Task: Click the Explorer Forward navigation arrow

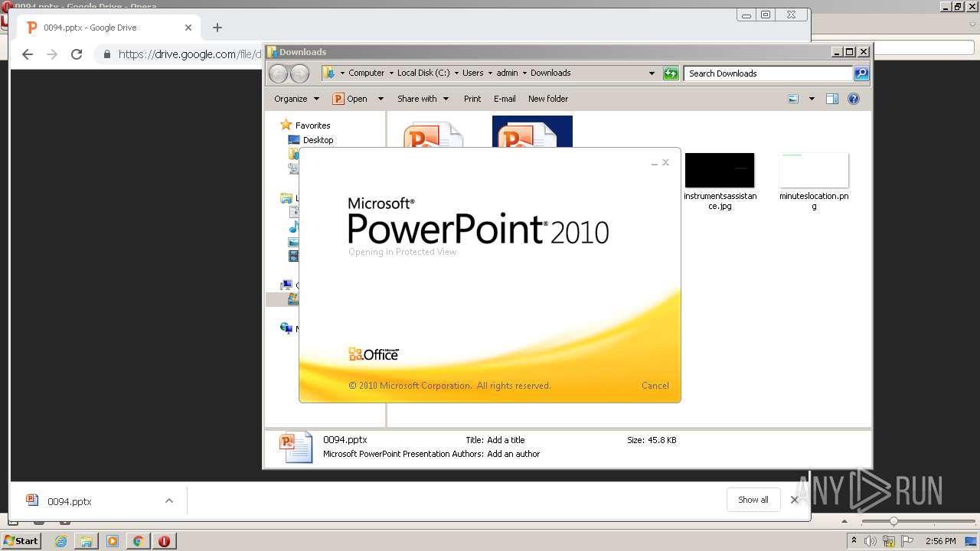Action: point(299,73)
